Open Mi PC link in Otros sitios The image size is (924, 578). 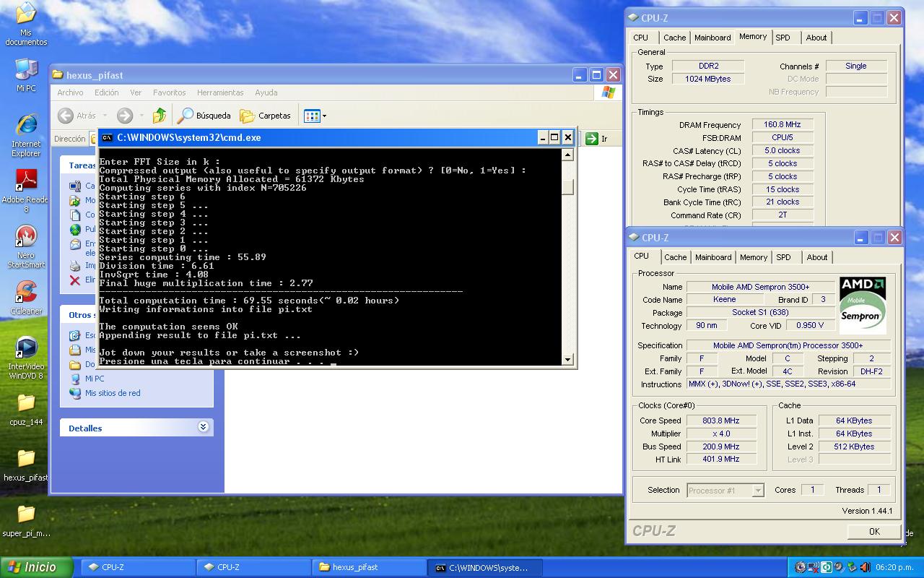click(95, 379)
